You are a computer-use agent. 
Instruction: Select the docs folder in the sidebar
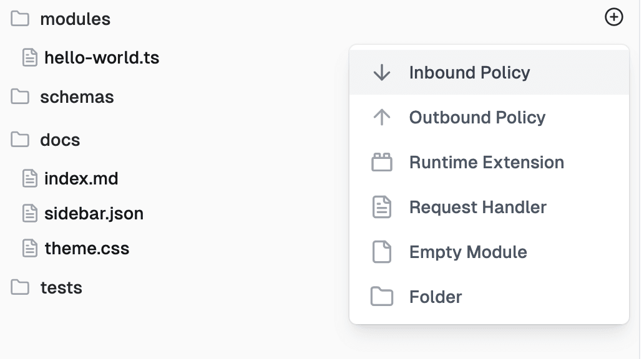pyautogui.click(x=61, y=140)
